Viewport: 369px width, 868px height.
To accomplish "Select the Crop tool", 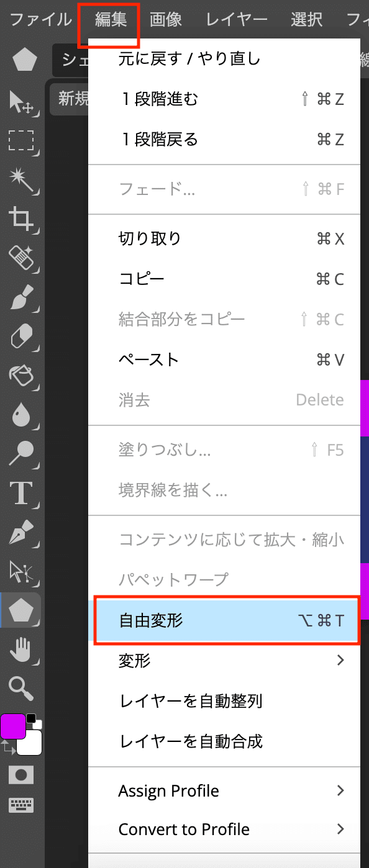I will (x=21, y=220).
